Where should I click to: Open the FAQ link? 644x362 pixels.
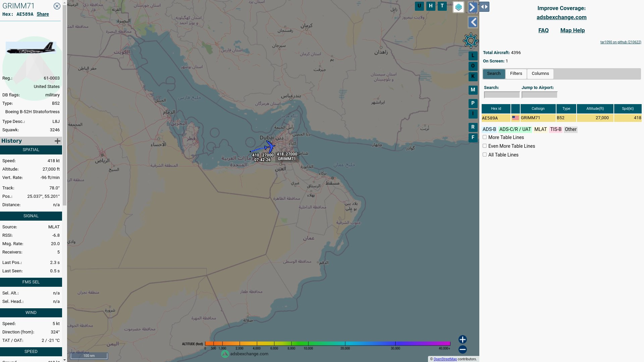(x=543, y=31)
